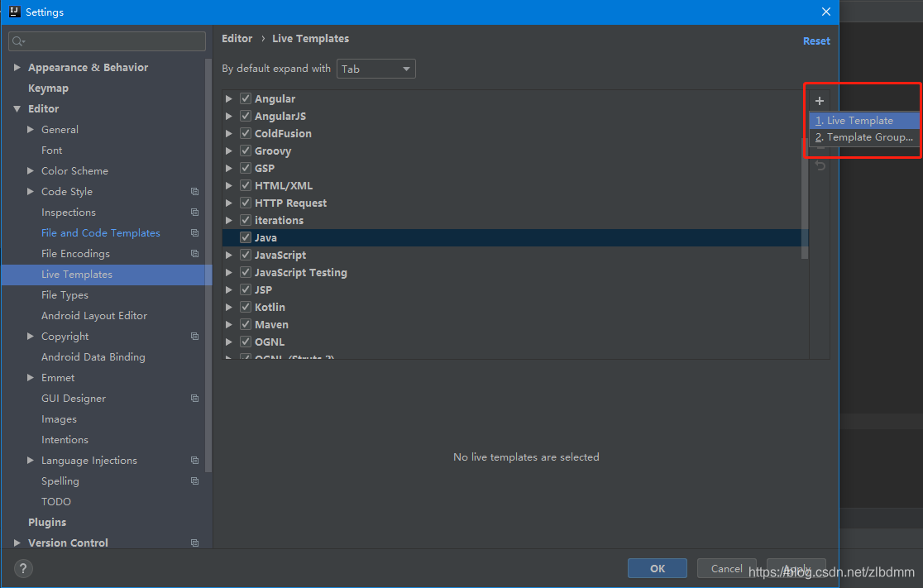Expand the Color Scheme node
Image resolution: width=923 pixels, height=588 pixels.
pos(31,170)
